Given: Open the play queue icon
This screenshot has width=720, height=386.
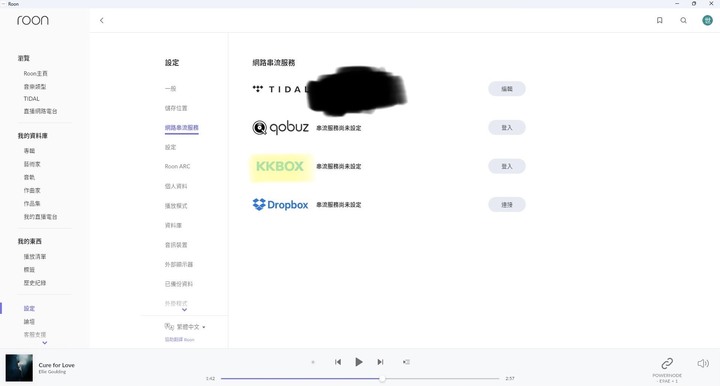Looking at the screenshot, I should pyautogui.click(x=406, y=362).
